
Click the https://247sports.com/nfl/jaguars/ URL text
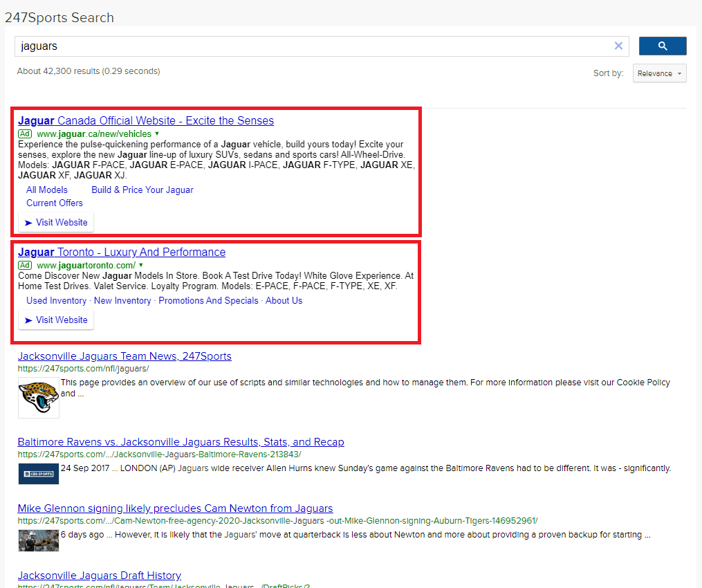click(83, 369)
